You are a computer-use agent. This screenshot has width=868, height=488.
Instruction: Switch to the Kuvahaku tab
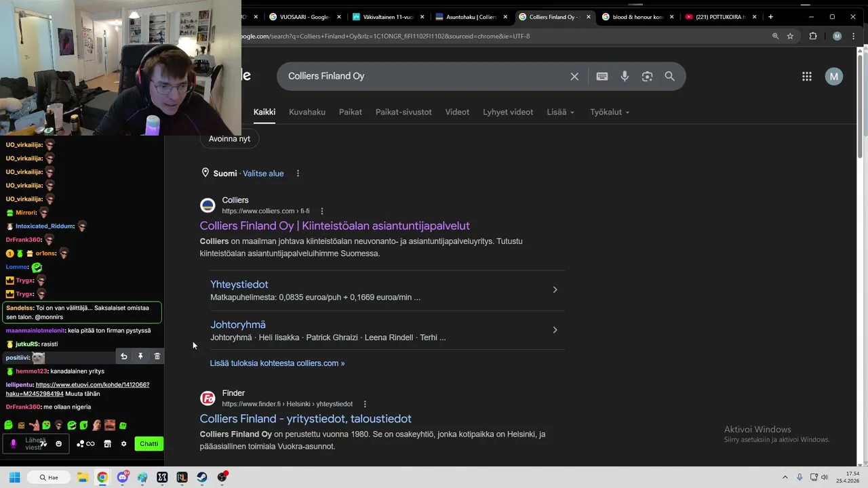(x=307, y=113)
